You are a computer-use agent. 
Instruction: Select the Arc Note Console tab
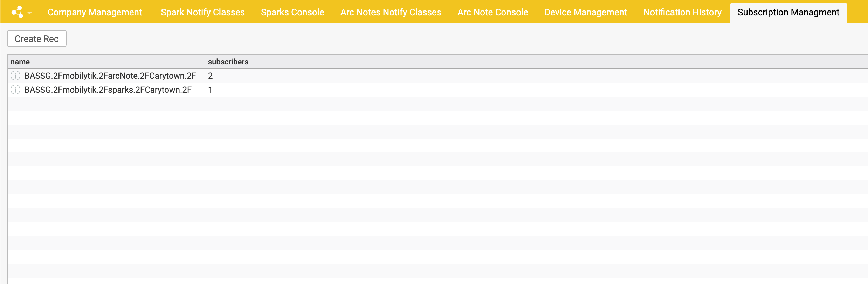(492, 12)
